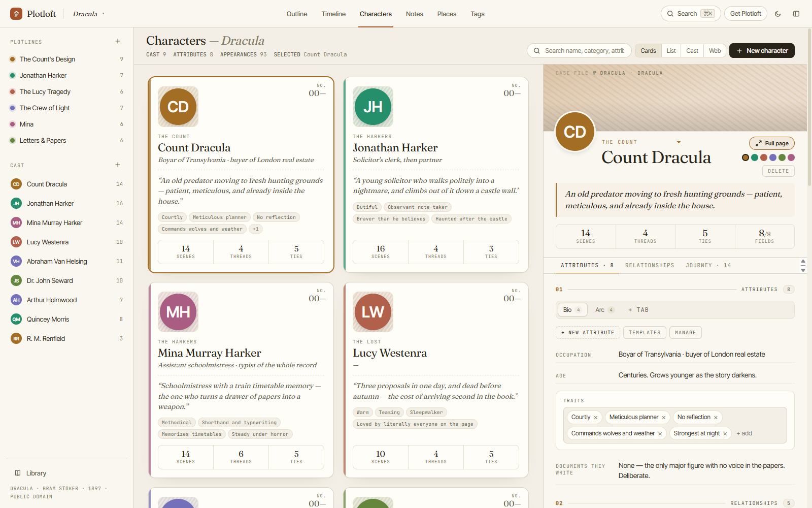Screen dimensions: 812x508
Task: Toggle the side panel layout icon
Action: (x=796, y=14)
